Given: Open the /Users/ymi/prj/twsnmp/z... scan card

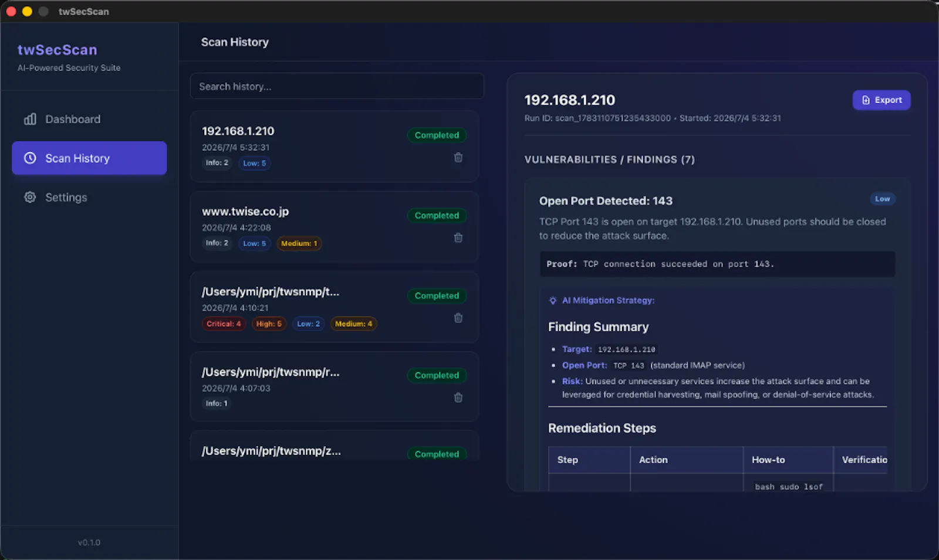Looking at the screenshot, I should point(335,446).
